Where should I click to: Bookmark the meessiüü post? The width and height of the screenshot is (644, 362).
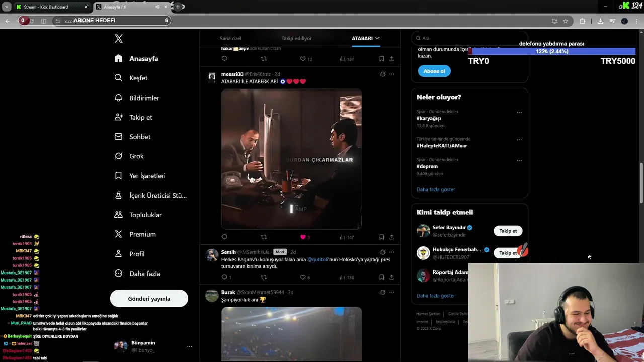pos(382,237)
